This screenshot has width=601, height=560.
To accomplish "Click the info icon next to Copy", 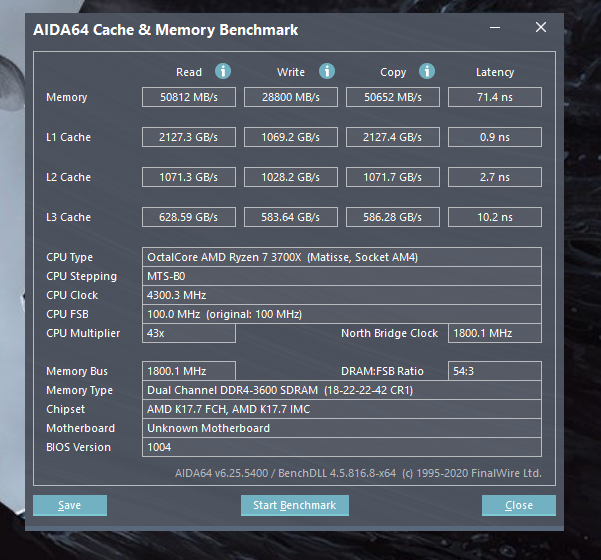I will tap(427, 71).
